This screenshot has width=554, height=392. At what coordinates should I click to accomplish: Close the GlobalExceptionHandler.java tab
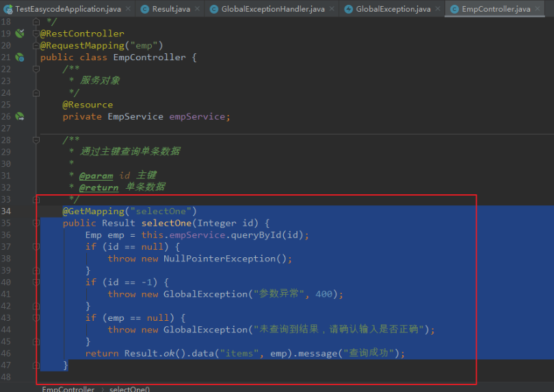(x=332, y=8)
